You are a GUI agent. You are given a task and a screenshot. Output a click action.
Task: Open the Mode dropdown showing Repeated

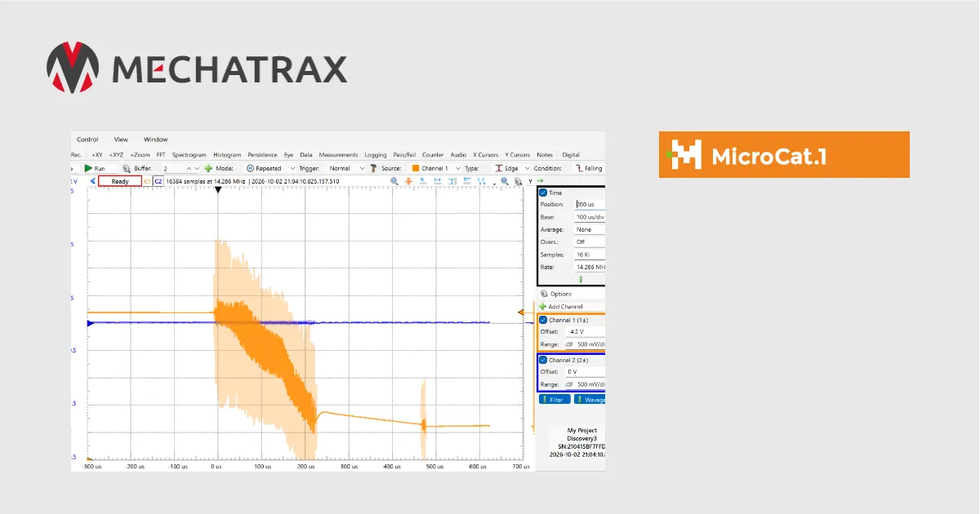270,168
